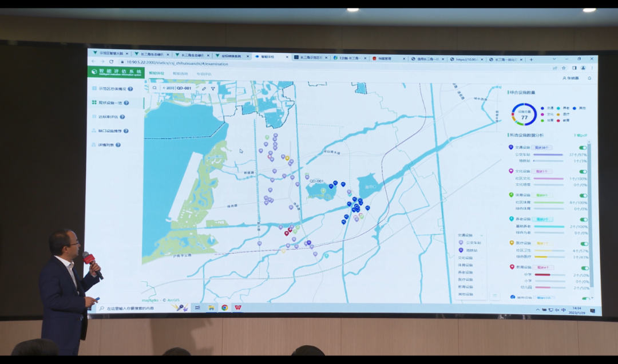Screen dimensions: 618x364
Task: Expand 医疗设施 group in map legend
Action: click(x=482, y=280)
